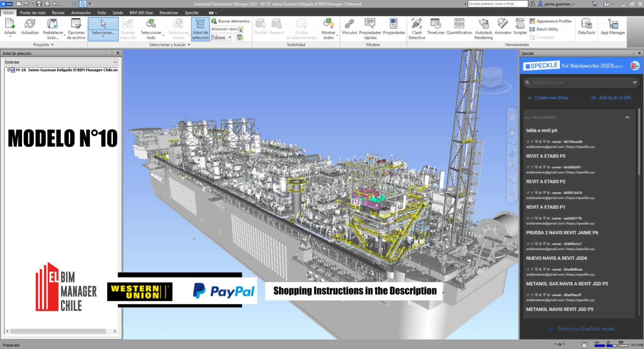Open the Scripter tool

click(x=520, y=28)
